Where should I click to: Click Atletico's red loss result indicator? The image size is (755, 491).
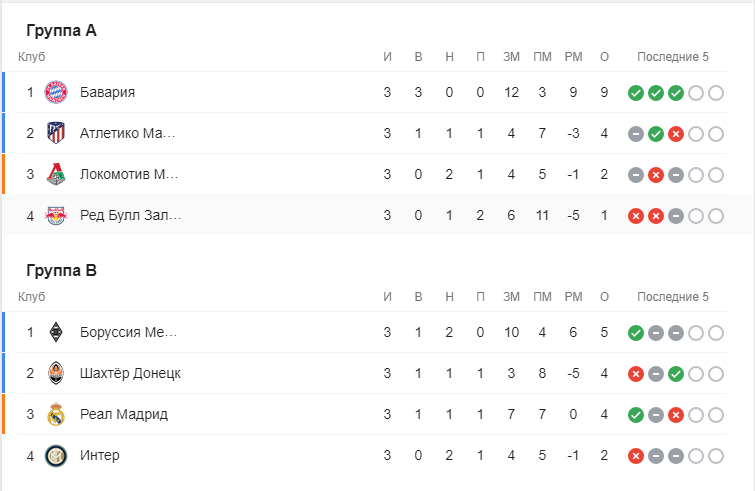(676, 134)
